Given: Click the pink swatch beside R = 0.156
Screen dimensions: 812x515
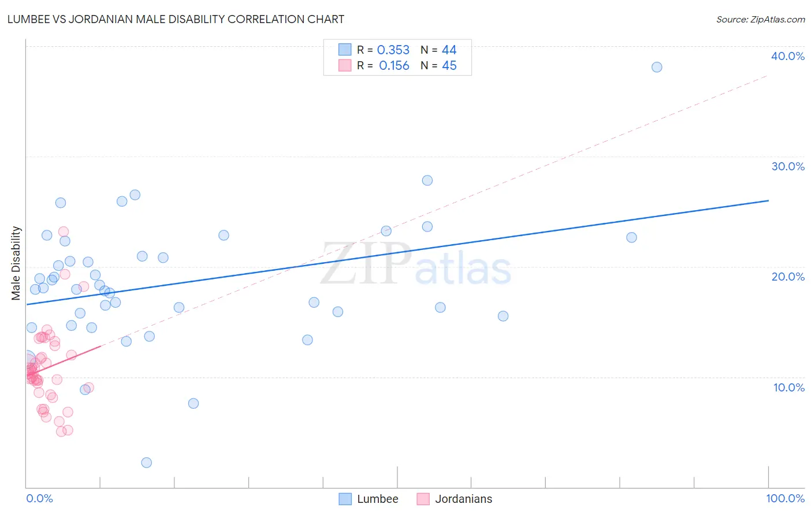Looking at the screenshot, I should tap(345, 65).
